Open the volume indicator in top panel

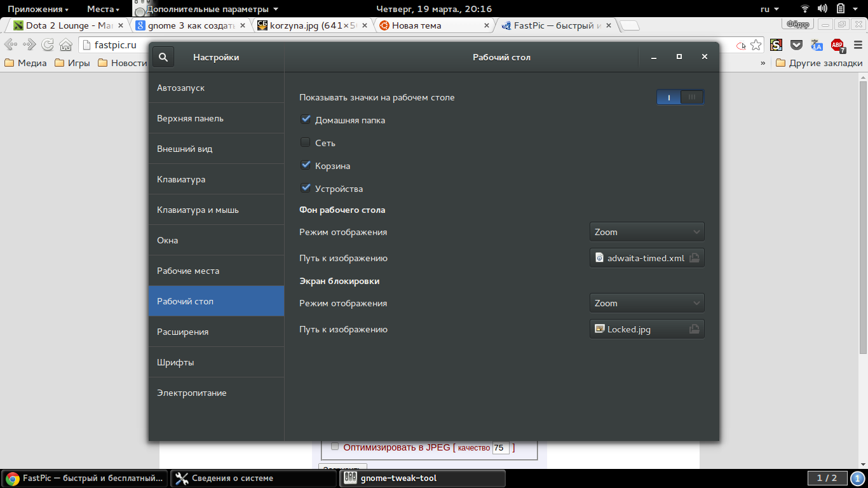tap(823, 9)
